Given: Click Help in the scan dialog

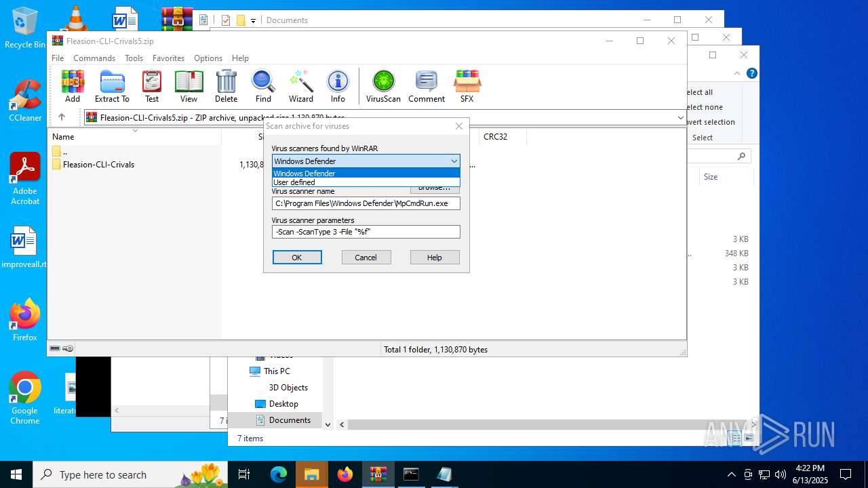Looking at the screenshot, I should coord(435,258).
